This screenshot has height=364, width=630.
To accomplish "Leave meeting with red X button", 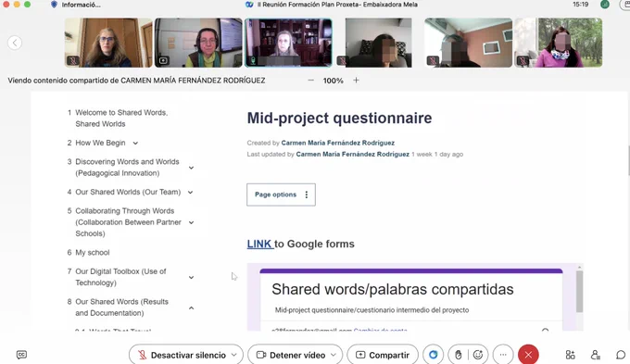I will pos(528,355).
